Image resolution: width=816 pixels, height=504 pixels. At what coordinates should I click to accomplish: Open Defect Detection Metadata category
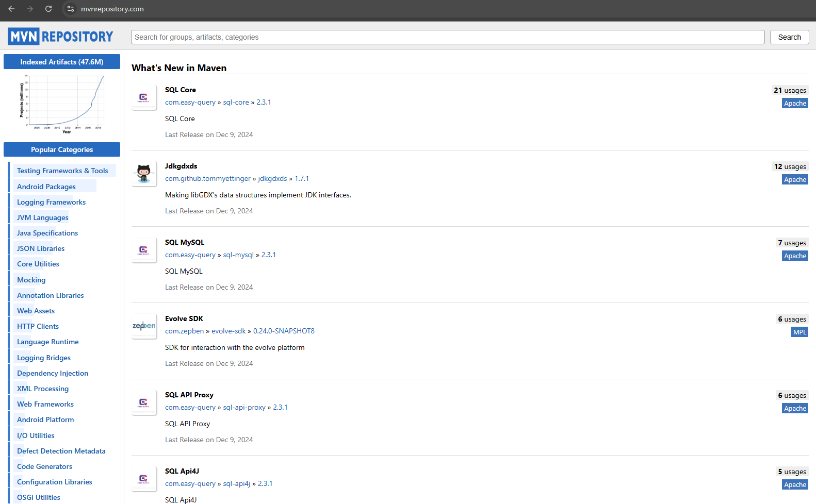[61, 451]
